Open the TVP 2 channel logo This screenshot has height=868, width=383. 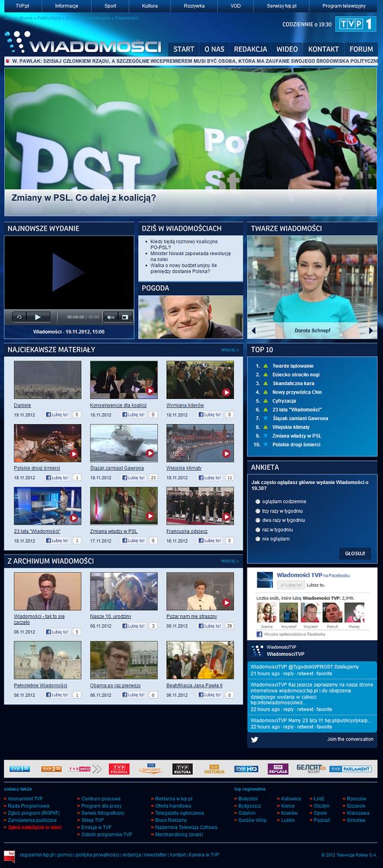coord(51,769)
